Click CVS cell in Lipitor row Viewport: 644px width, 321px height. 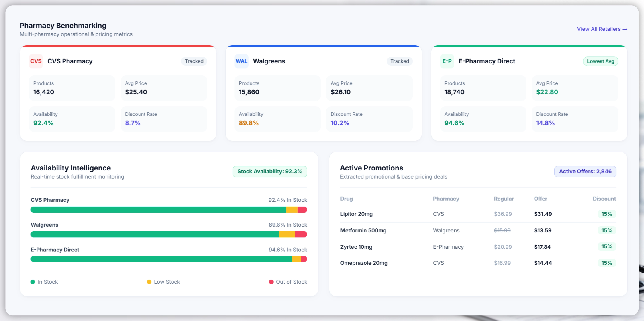(438, 214)
